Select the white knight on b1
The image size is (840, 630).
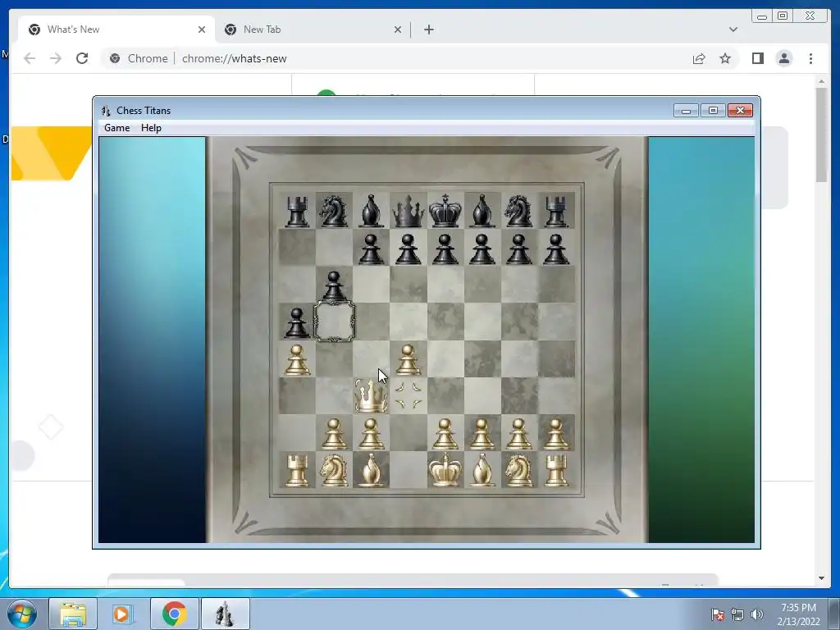(x=333, y=470)
